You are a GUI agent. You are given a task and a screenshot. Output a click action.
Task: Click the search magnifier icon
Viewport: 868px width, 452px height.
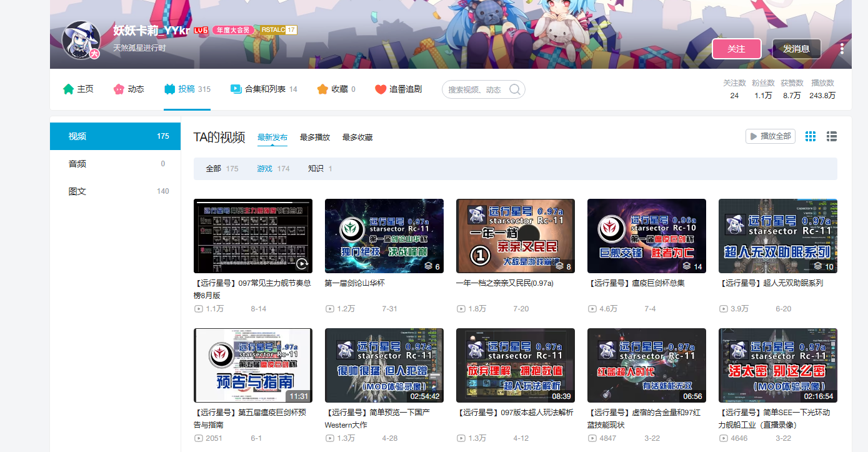point(515,89)
